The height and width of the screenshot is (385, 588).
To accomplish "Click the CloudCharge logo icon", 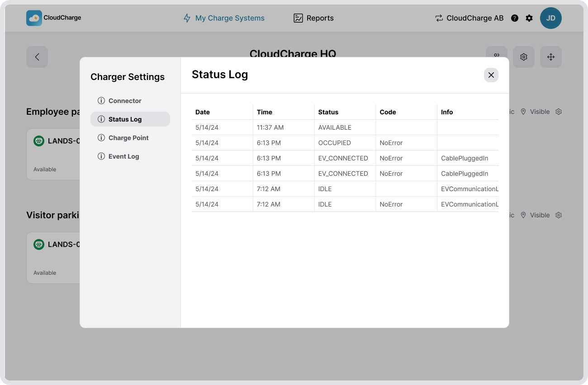I will 34,18.
